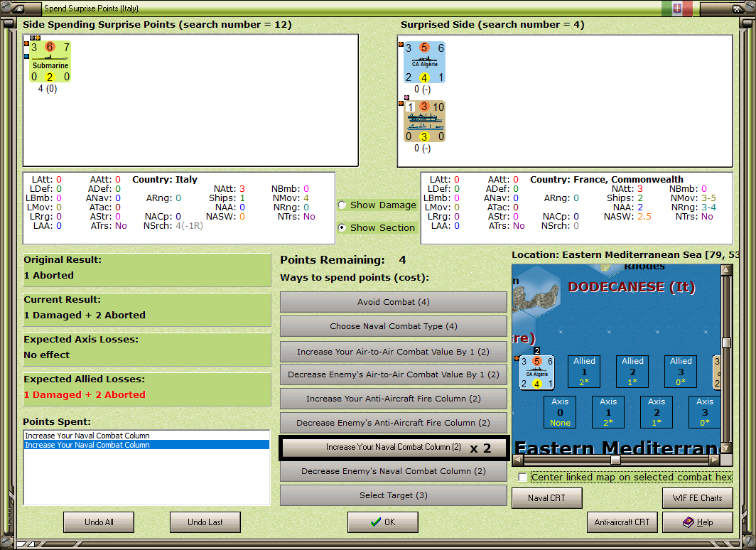756x550 pixels.
Task: Click the DODECANESE (It) map label
Action: pyautogui.click(x=632, y=287)
